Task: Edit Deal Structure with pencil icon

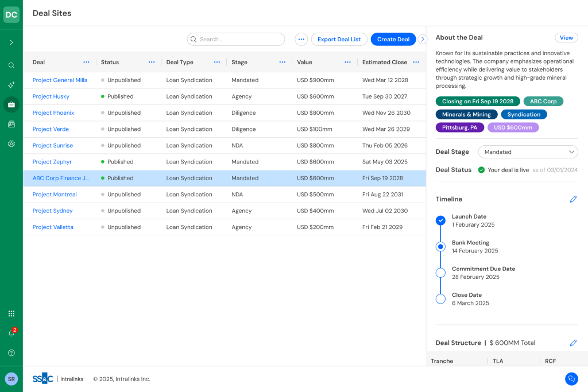Action: tap(573, 343)
